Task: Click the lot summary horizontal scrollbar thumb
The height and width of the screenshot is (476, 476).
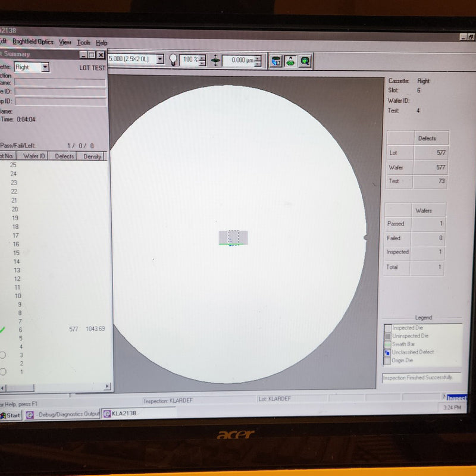Action: point(20,388)
